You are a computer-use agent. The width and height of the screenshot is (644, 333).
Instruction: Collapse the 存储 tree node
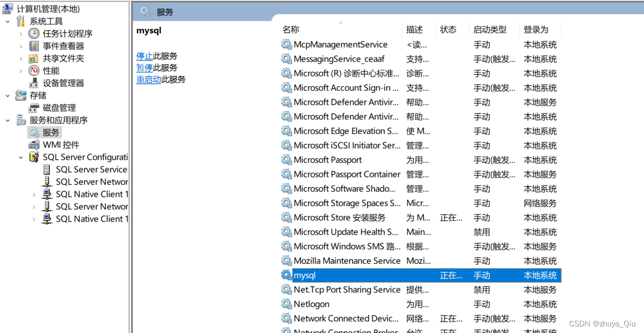point(8,95)
